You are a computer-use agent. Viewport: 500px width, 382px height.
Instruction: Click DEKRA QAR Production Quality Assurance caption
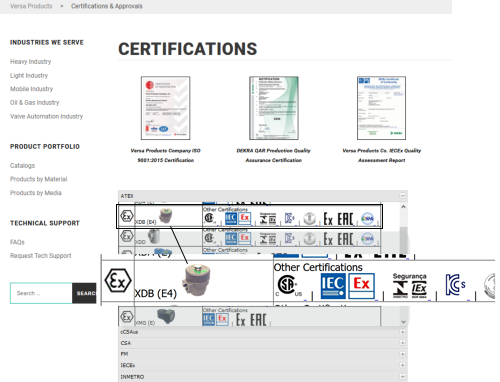pyautogui.click(x=274, y=155)
